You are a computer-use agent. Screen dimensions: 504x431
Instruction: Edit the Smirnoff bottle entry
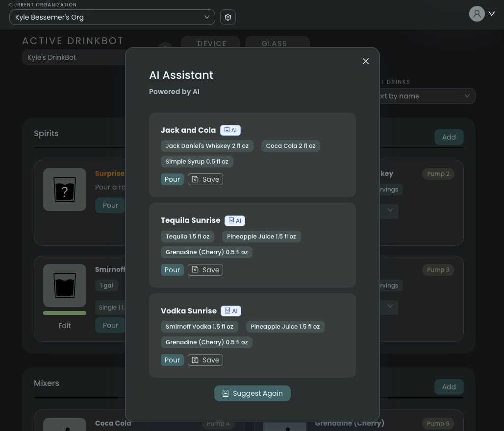[64, 325]
